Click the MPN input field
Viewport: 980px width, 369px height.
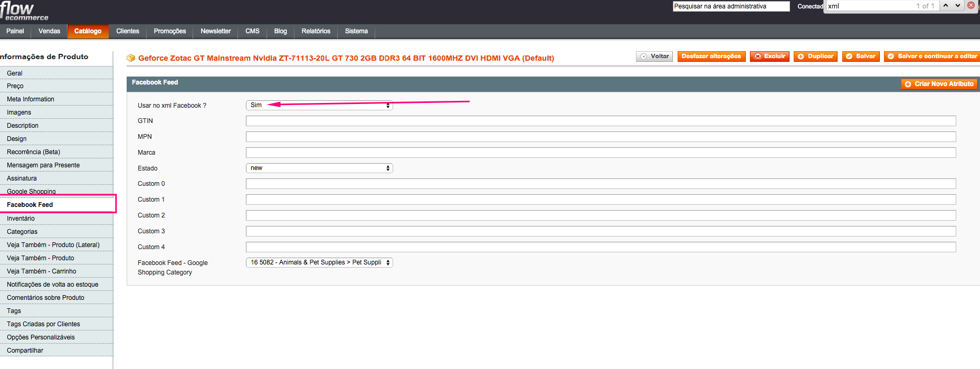coord(601,137)
